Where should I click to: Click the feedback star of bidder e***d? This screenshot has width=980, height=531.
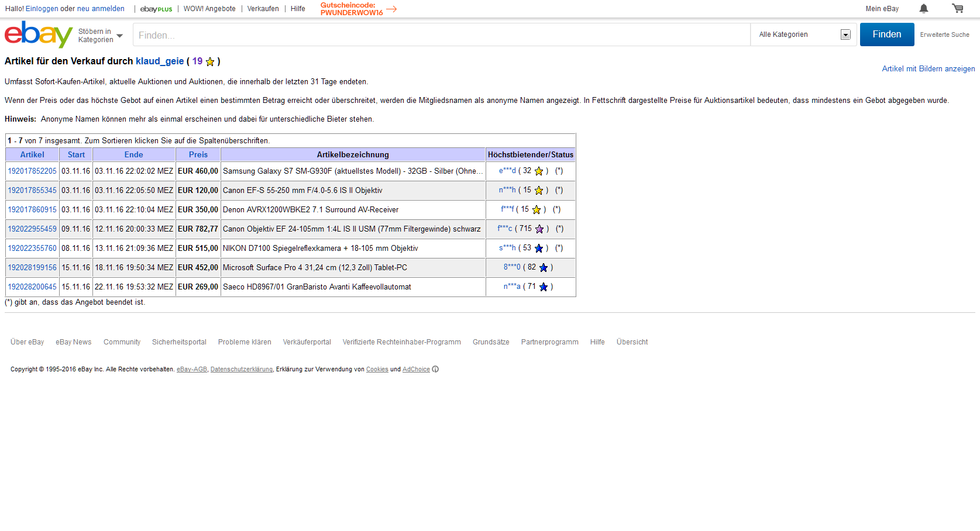[539, 171]
